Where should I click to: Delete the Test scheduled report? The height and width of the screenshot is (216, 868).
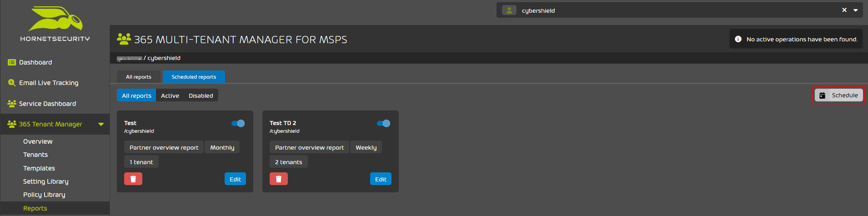[133, 179]
